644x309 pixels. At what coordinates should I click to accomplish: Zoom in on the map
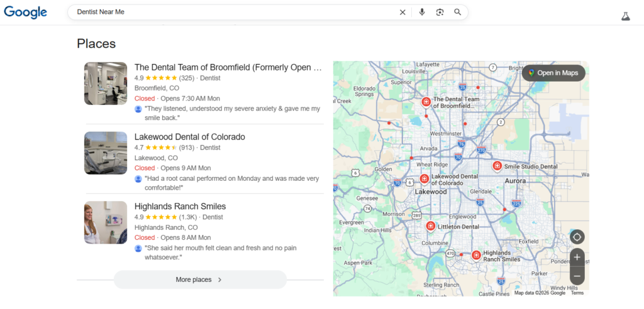pos(577,257)
